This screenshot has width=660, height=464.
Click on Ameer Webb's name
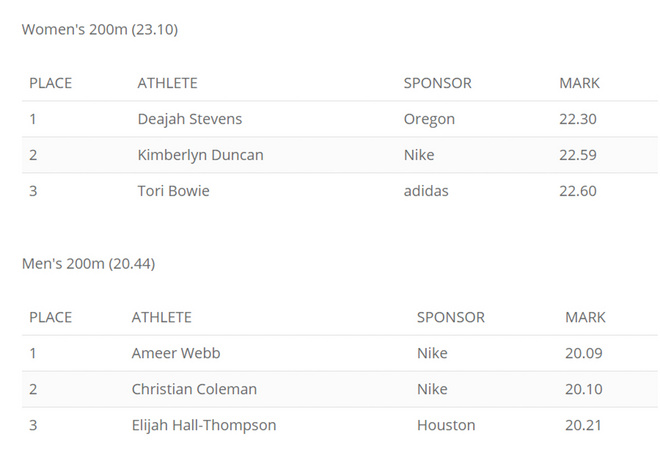pos(176,353)
